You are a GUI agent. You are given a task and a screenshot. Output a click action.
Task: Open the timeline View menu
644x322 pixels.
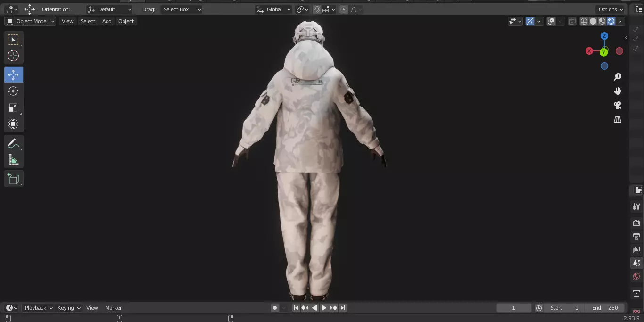92,308
